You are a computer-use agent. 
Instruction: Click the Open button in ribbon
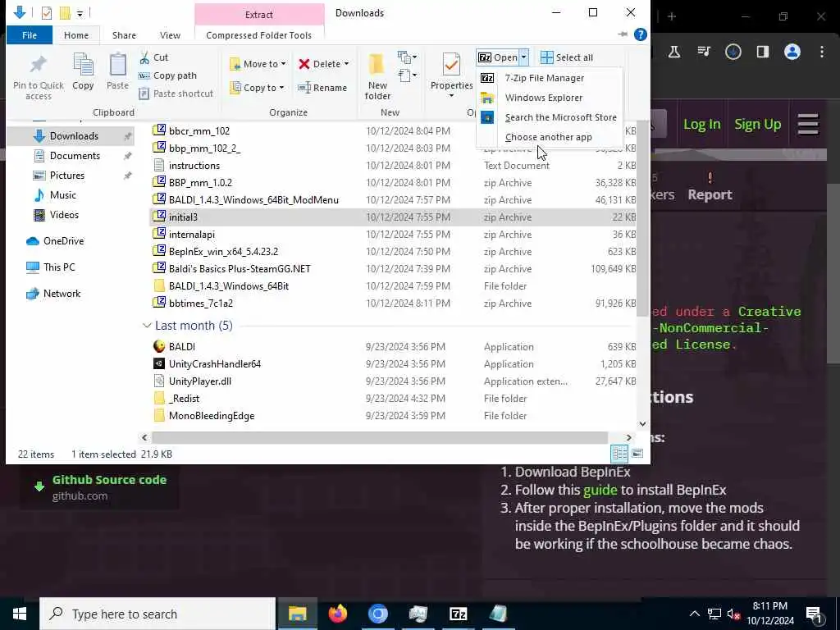click(x=498, y=57)
